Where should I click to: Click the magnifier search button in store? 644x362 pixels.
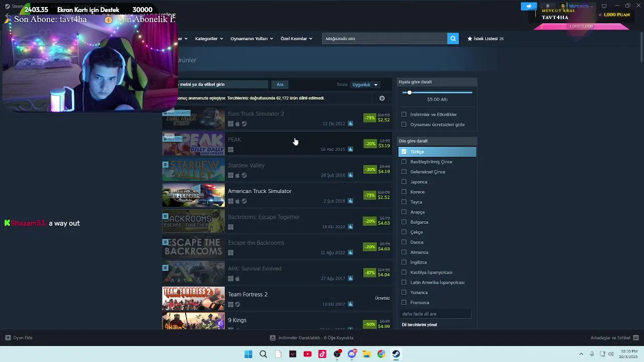tap(453, 38)
